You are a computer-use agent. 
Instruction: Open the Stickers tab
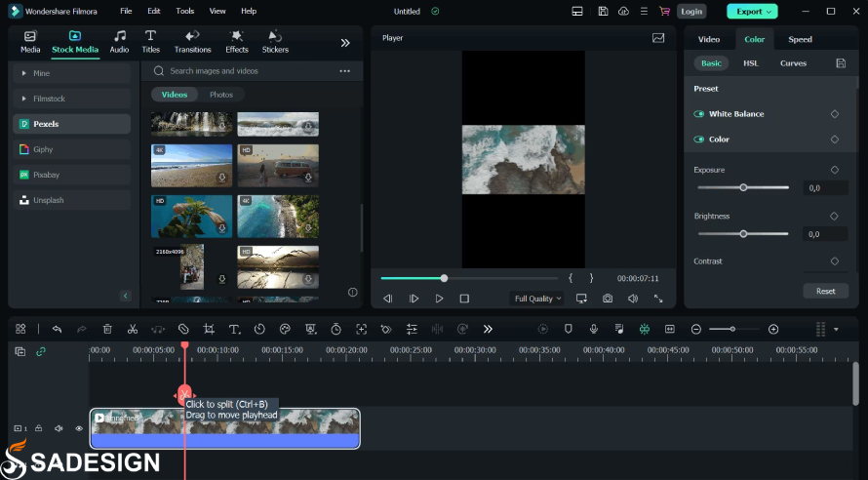275,42
